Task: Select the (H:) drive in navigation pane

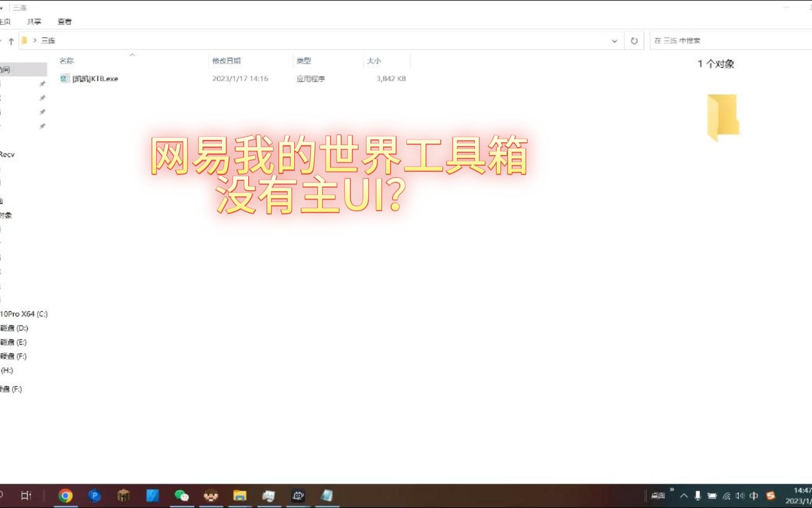Action: click(x=7, y=370)
